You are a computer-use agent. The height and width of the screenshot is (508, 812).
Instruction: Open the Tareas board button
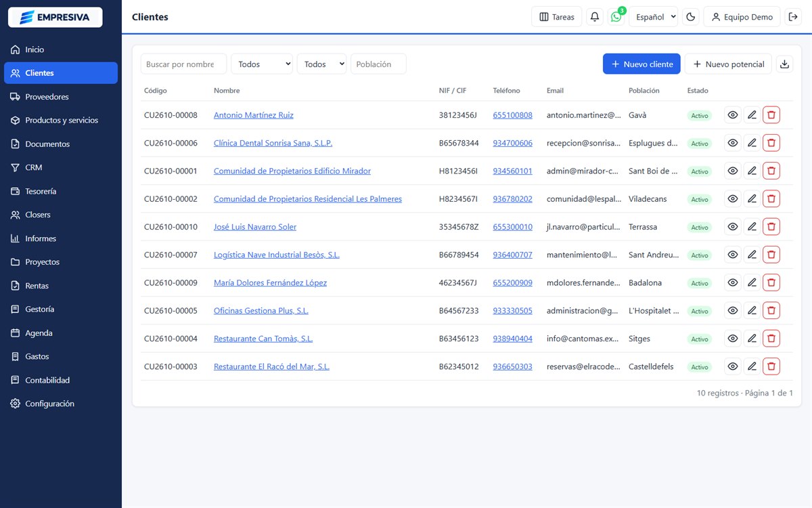pos(556,17)
